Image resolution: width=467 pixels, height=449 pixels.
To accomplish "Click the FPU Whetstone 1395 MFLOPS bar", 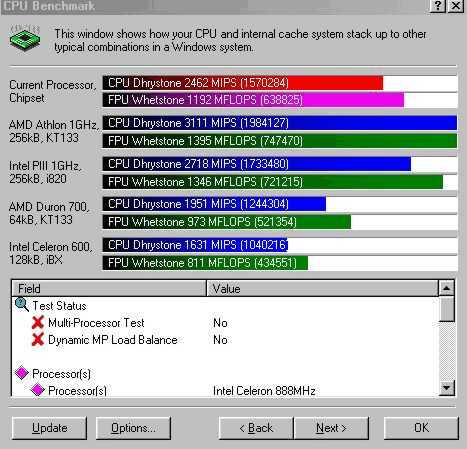I will [280, 141].
